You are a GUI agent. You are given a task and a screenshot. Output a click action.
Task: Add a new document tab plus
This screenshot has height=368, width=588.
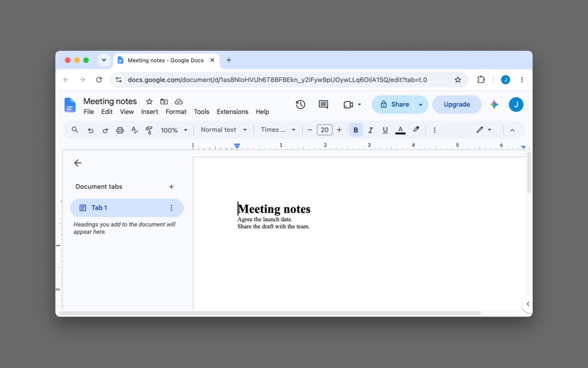click(171, 187)
